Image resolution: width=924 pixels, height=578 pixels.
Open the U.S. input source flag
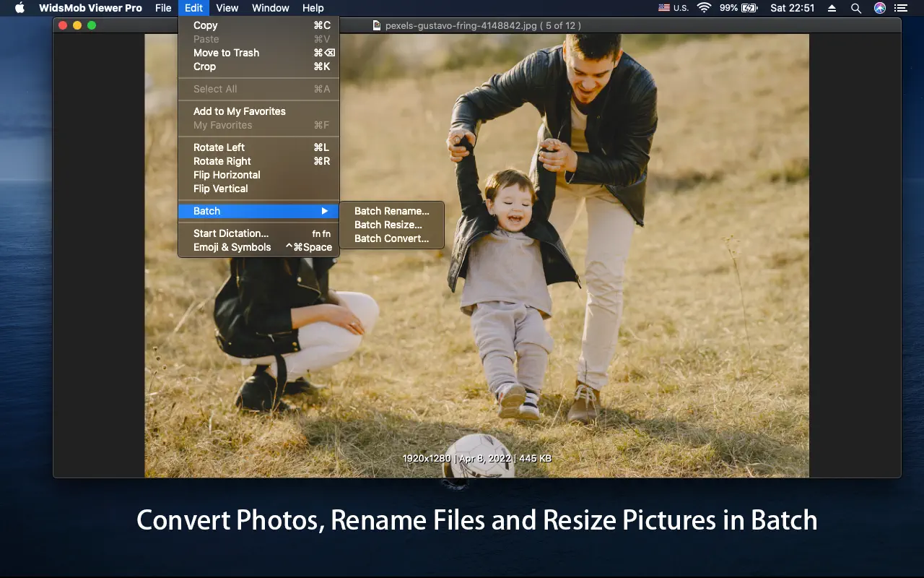tap(664, 8)
